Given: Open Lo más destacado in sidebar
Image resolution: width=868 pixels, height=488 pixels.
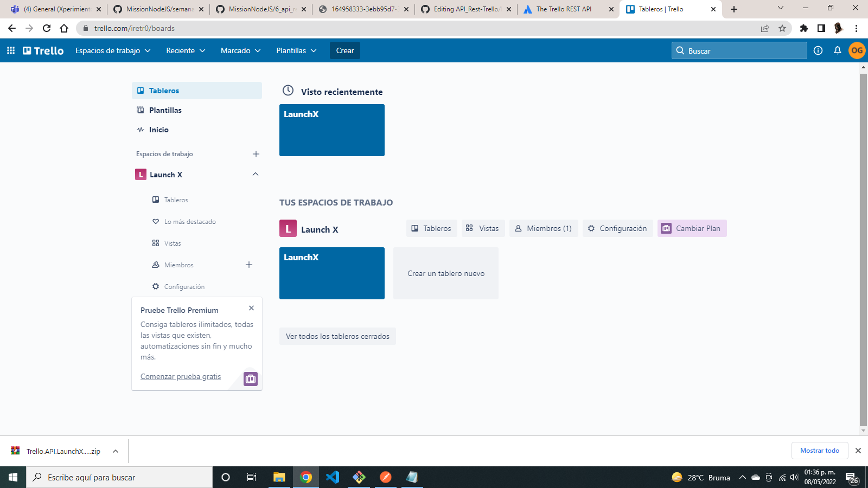Looking at the screenshot, I should coord(190,222).
